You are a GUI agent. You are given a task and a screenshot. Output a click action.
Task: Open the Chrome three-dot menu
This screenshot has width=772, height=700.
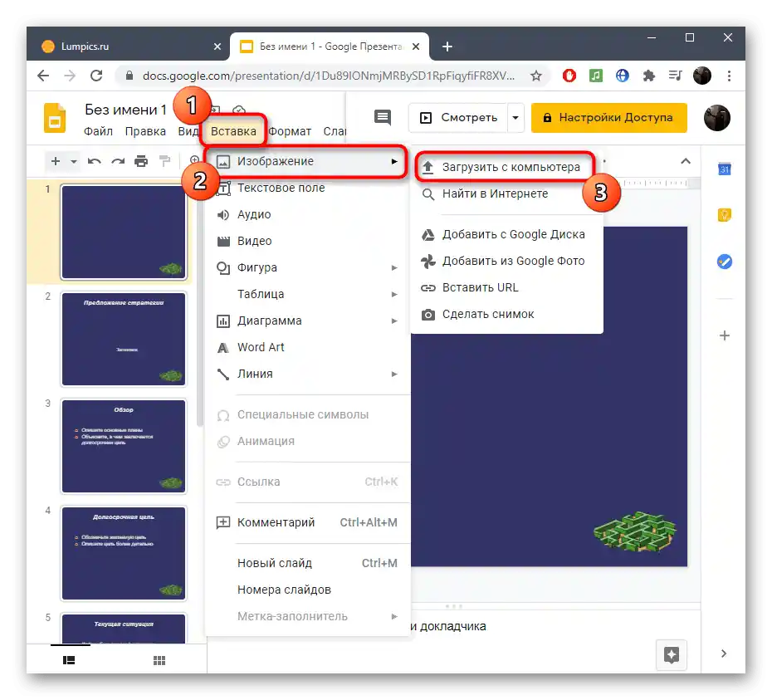click(729, 76)
